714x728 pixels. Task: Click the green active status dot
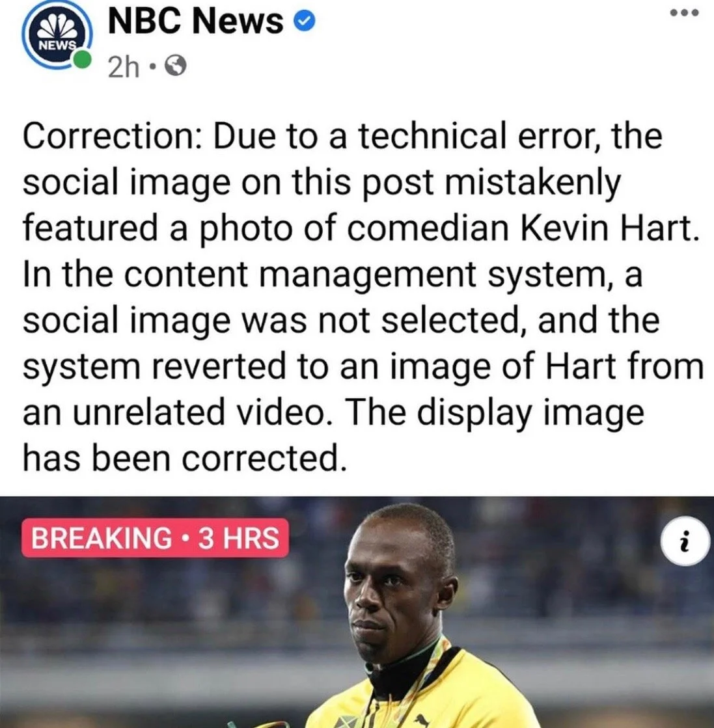click(x=82, y=60)
